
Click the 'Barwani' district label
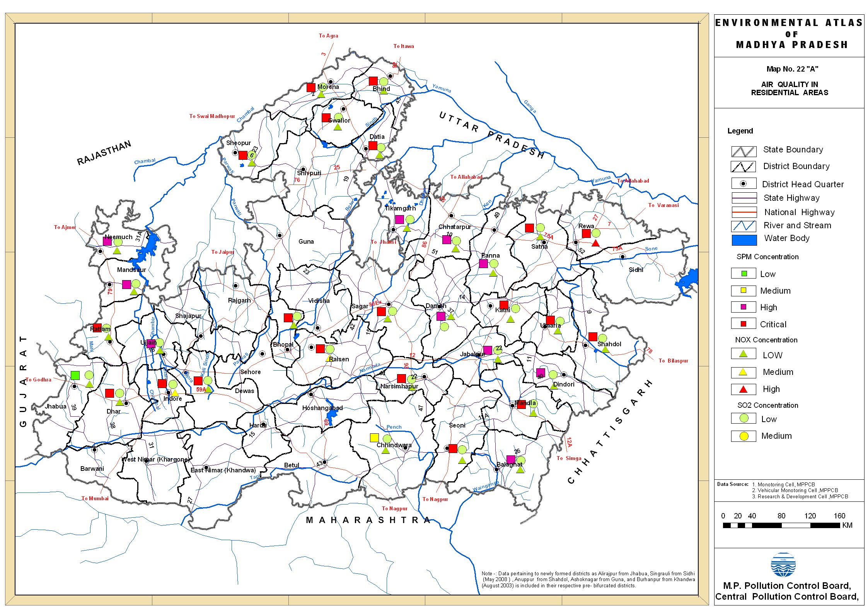[92, 469]
